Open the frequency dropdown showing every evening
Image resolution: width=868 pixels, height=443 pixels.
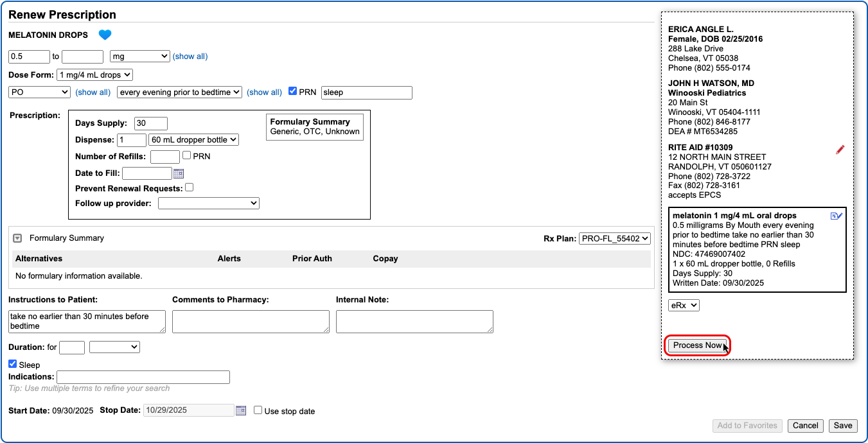(x=179, y=92)
